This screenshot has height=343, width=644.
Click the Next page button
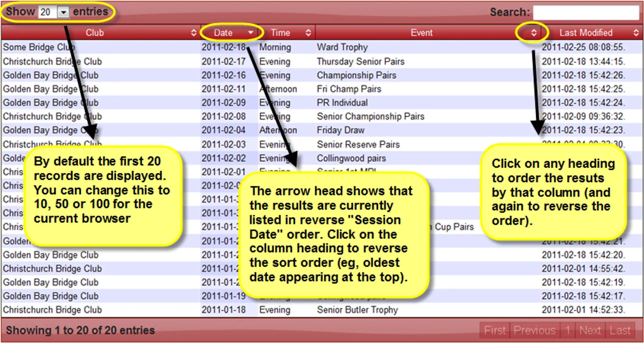pyautogui.click(x=590, y=330)
